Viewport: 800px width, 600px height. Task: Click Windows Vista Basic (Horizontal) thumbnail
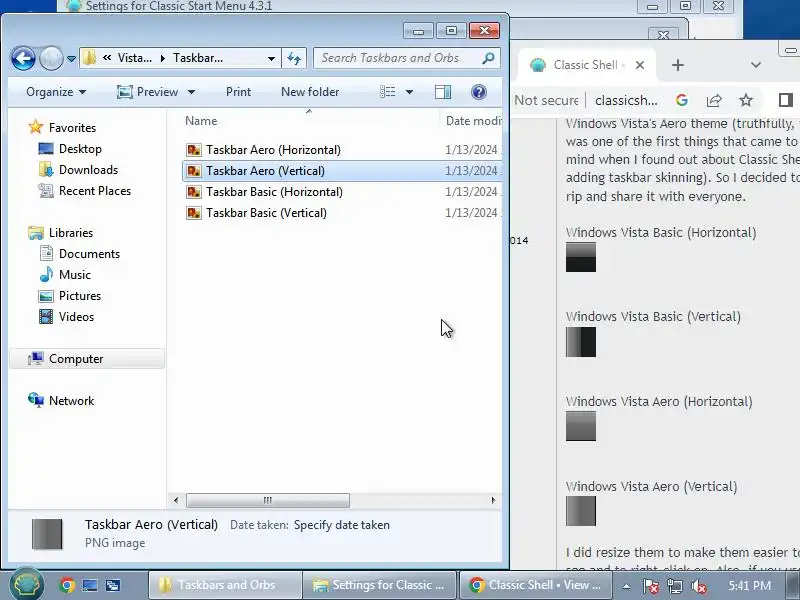tap(581, 257)
